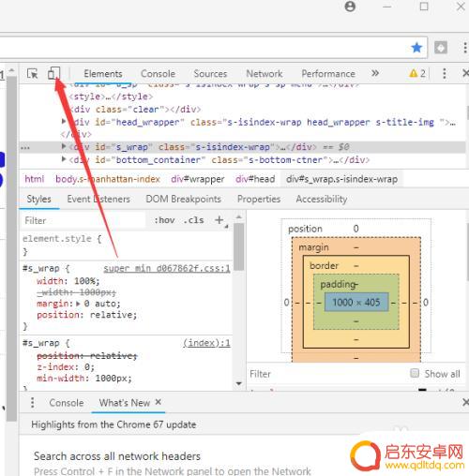Click the browser address bar
The width and height of the screenshot is (469, 476).
coord(204,48)
